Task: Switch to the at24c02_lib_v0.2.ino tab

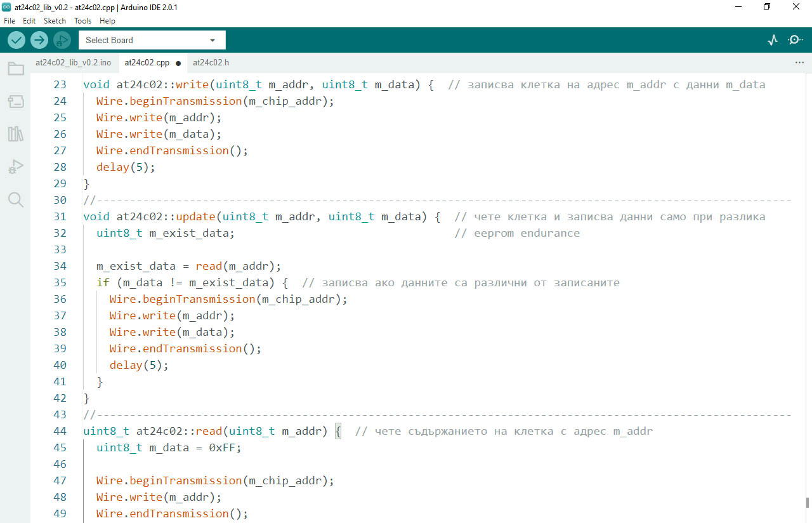Action: pos(74,63)
